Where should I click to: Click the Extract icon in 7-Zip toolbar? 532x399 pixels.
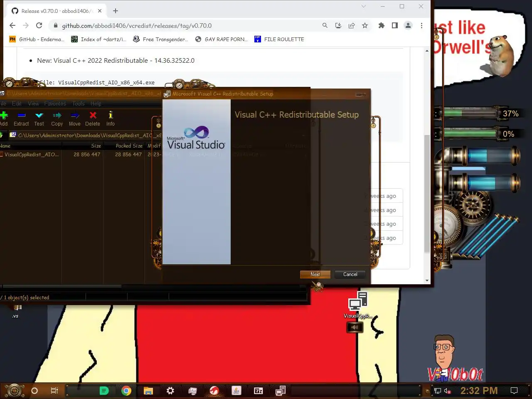(x=22, y=115)
